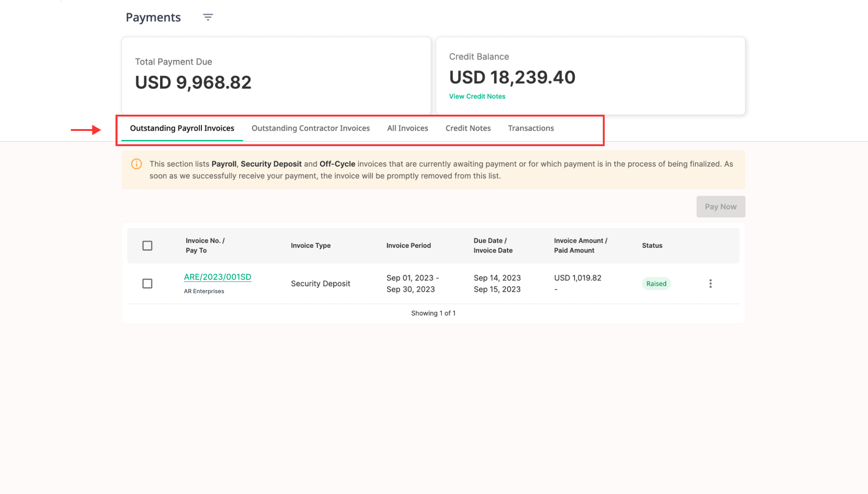Open the filter icon beside Payments
The image size is (868, 494).
208,17
